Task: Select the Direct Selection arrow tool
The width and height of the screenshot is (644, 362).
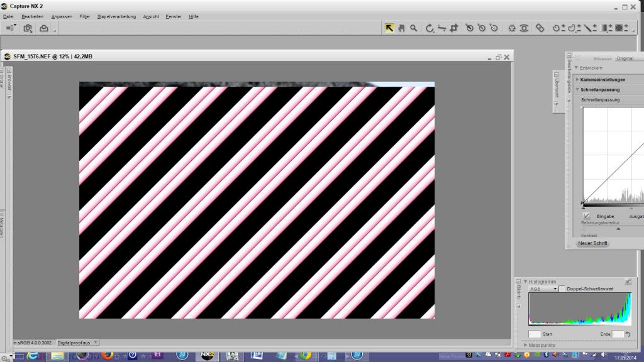Action: [x=389, y=28]
